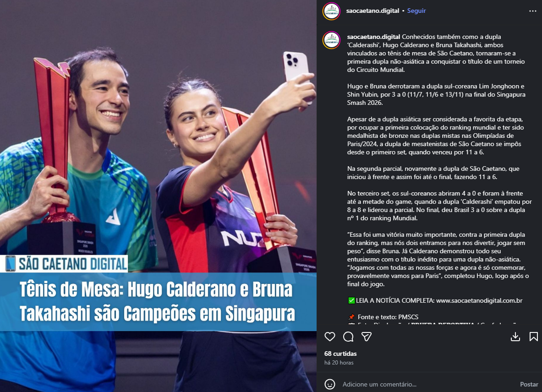
Task: Open saocaetano.digital username in header
Action: (372, 11)
